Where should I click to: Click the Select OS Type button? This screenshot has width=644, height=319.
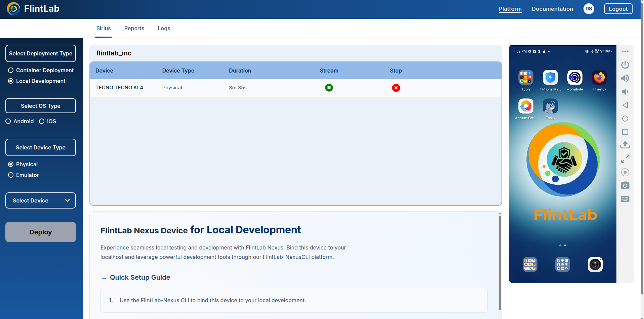41,106
